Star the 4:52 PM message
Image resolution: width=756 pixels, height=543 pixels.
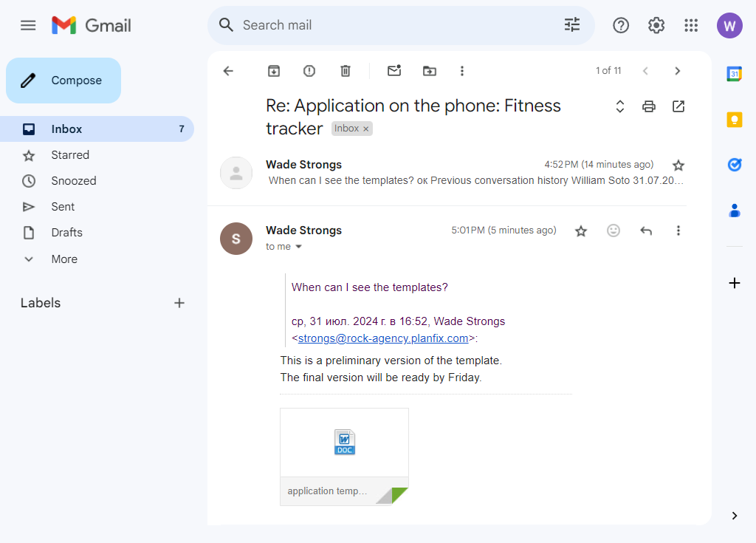pos(678,165)
